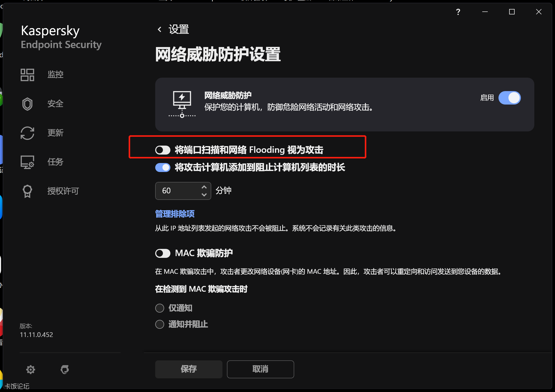Viewport: 555px width, 392px height.
Task: Click the 从此 IP 地址列表 exclusion description
Action: click(x=276, y=228)
